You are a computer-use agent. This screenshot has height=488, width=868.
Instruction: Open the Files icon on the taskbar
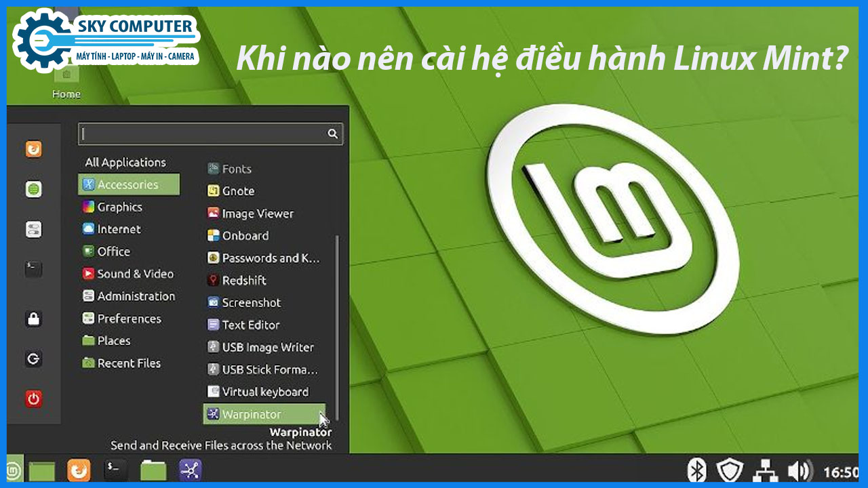coord(152,469)
